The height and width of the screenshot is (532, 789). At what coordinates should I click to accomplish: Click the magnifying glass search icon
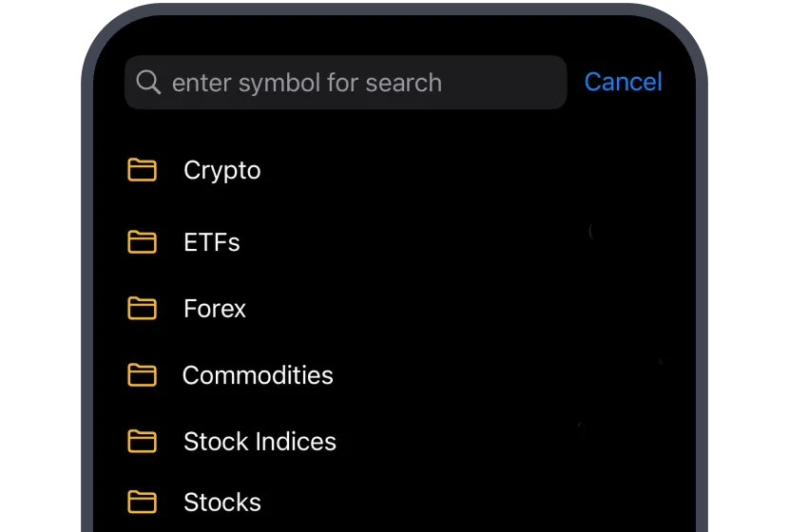tap(148, 83)
